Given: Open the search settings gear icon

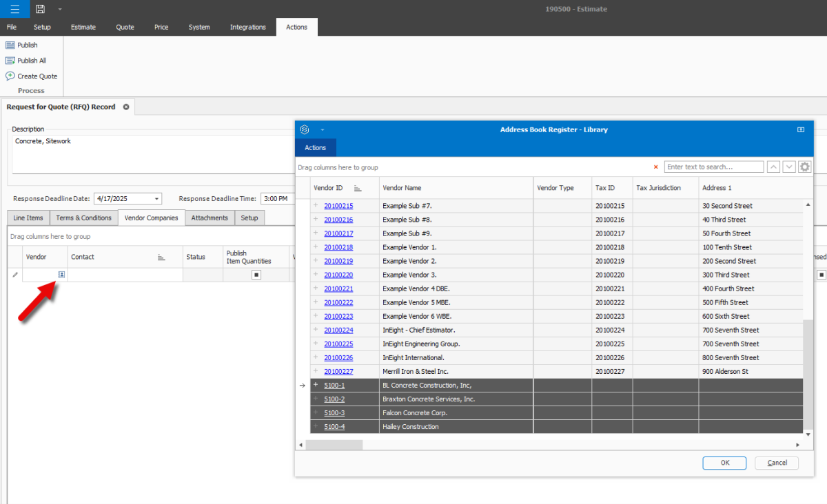Looking at the screenshot, I should click(x=804, y=167).
